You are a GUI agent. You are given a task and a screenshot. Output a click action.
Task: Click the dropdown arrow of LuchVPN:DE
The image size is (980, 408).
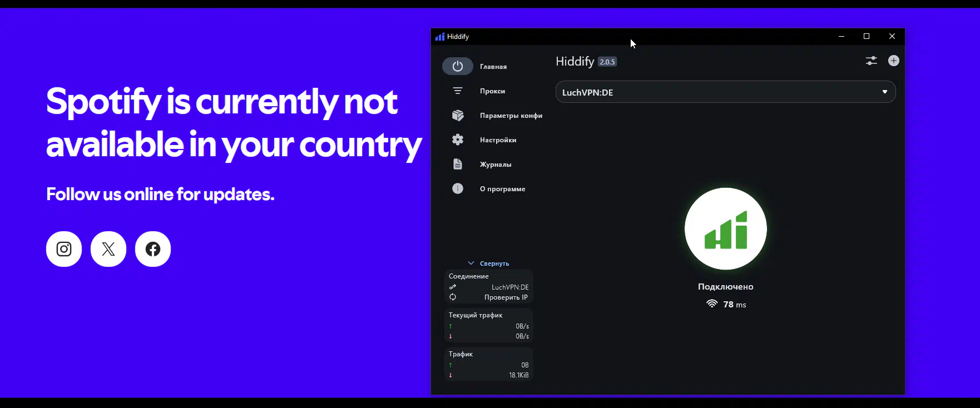[x=885, y=92]
